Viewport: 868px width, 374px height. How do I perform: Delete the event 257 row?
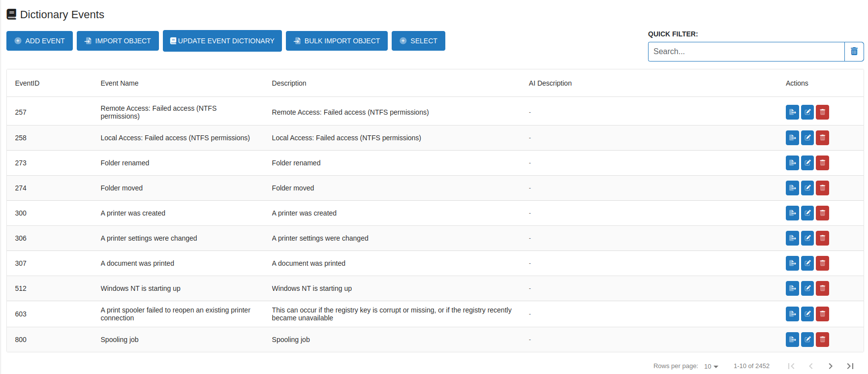[x=822, y=112]
